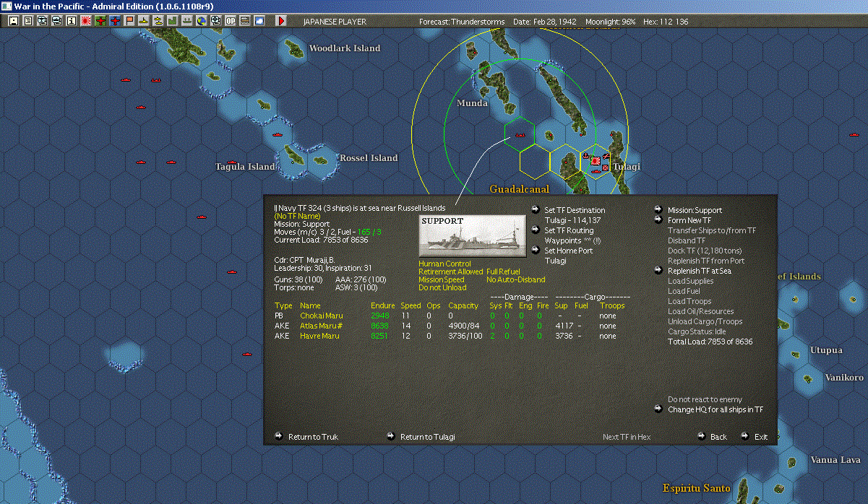Click the crosshair target toolbar icon

click(215, 21)
